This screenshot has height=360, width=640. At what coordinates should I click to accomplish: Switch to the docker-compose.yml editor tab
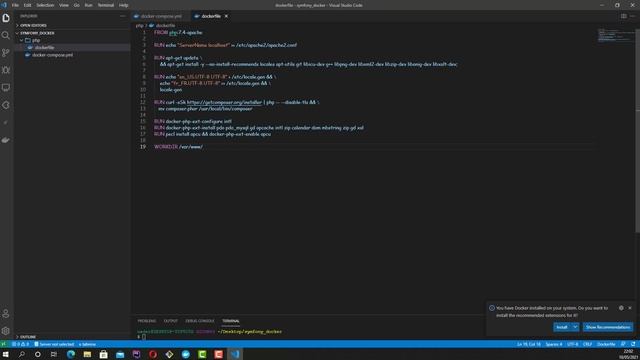tap(161, 16)
